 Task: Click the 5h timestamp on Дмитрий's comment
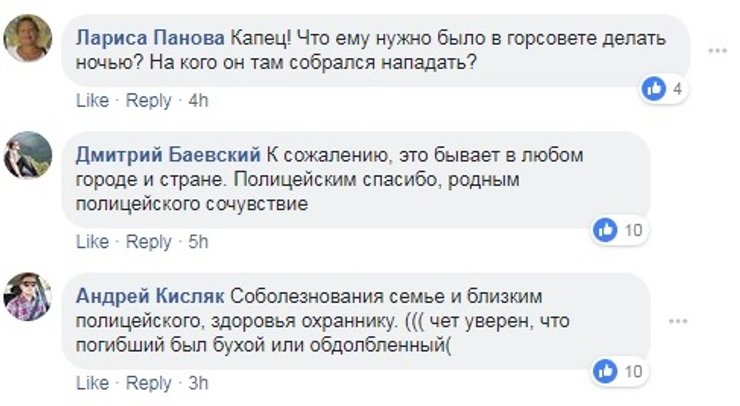pos(198,242)
